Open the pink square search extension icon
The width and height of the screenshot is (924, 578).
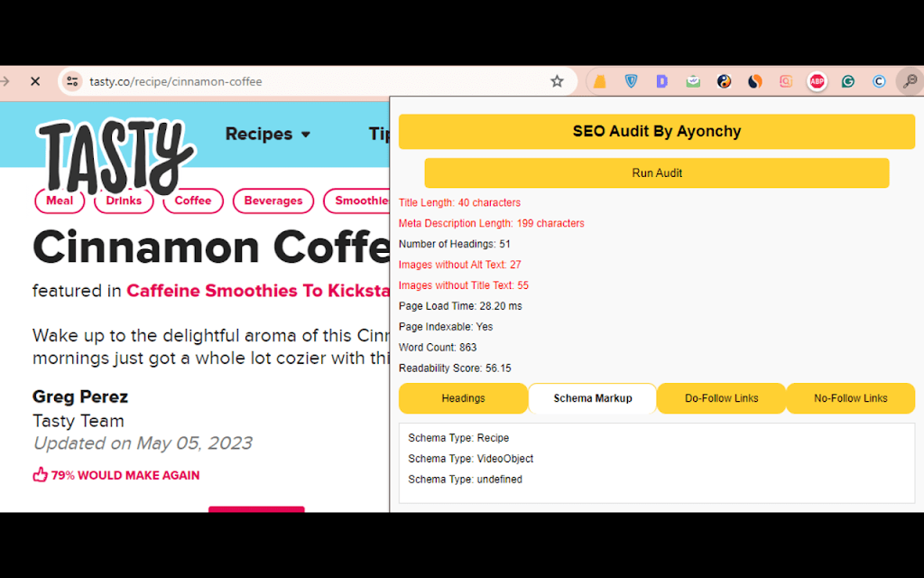click(x=786, y=81)
